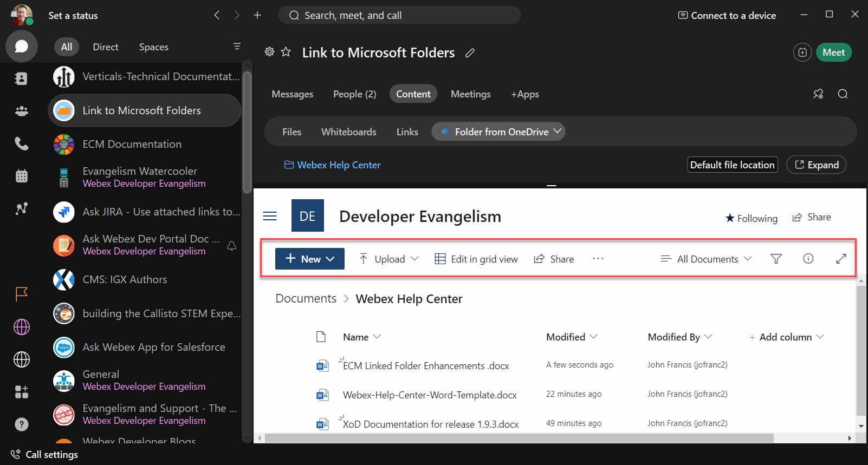Switch to the Meetings tab

(x=471, y=94)
